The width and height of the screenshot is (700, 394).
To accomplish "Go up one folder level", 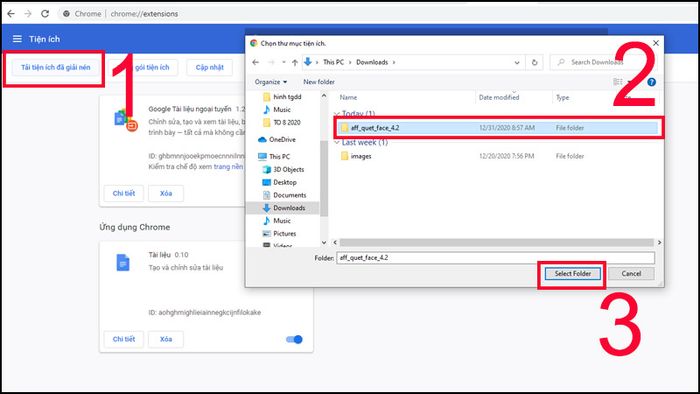I will [x=295, y=62].
